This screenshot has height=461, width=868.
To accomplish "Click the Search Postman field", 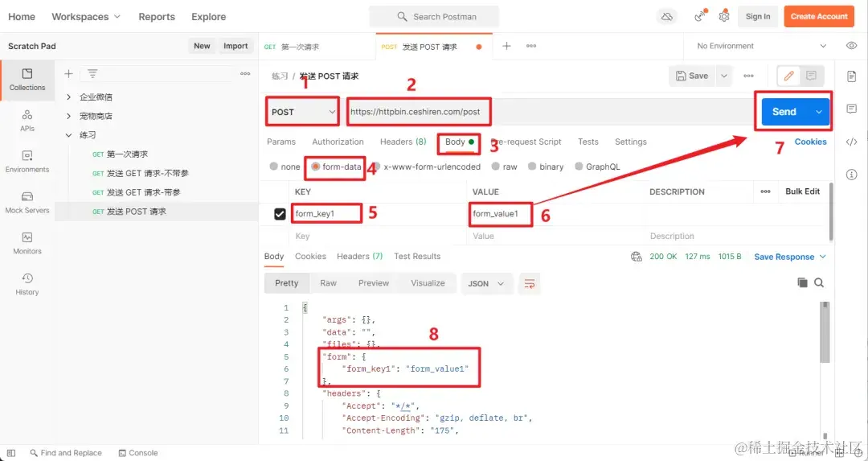I will point(434,17).
